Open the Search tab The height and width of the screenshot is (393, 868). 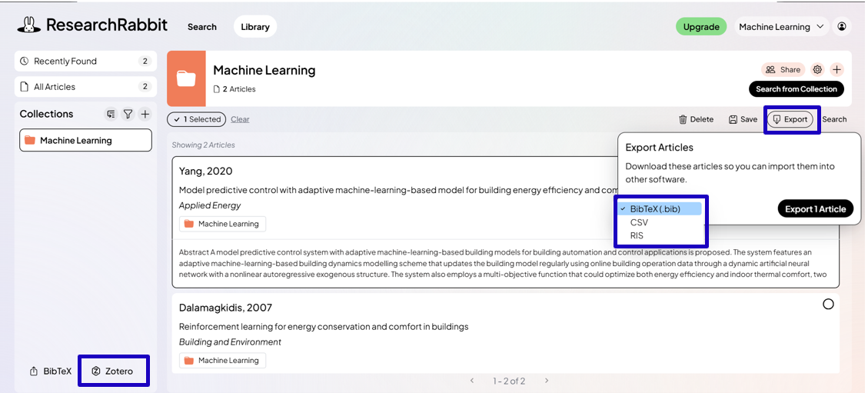tap(202, 27)
